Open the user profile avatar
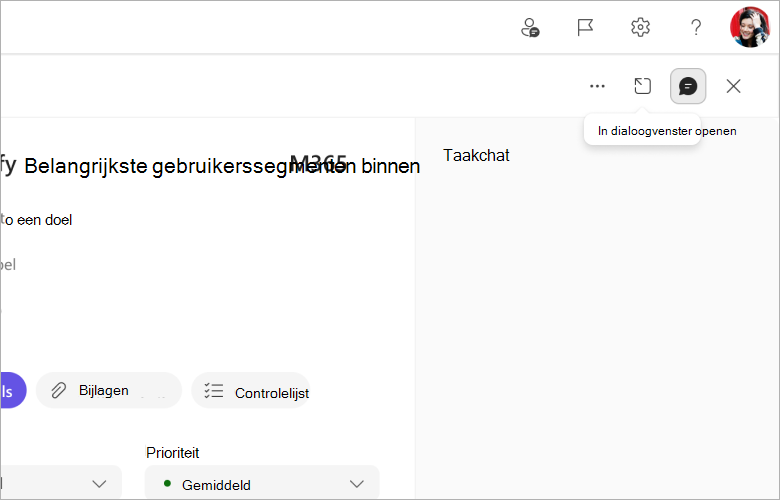The height and width of the screenshot is (500, 780). pos(750,27)
